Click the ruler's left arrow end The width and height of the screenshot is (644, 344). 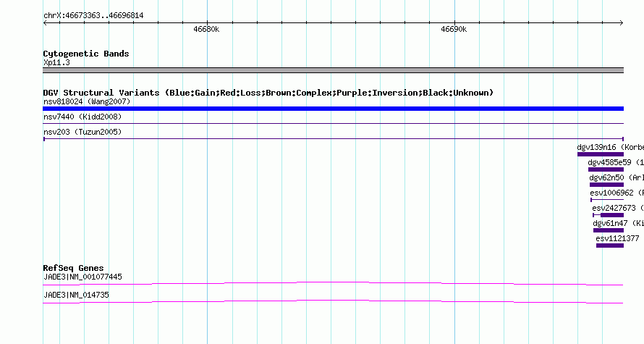tap(45, 23)
